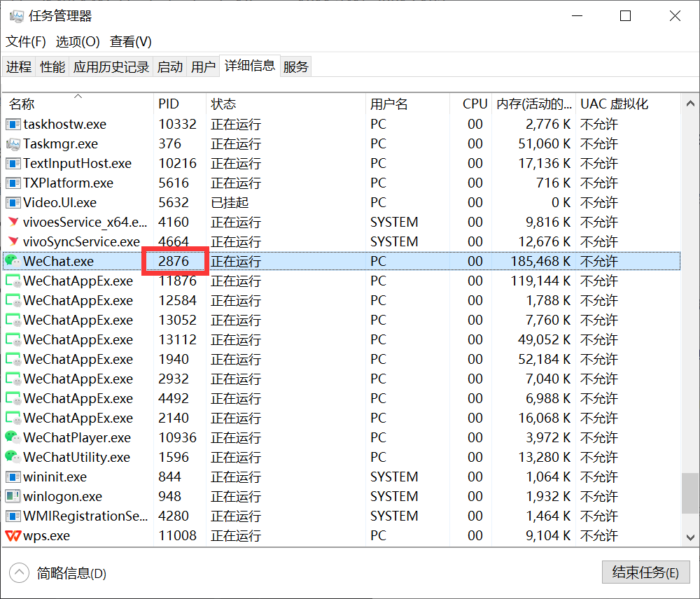700x599 pixels.
Task: Click the WeChat.exe green icon
Action: [x=13, y=261]
